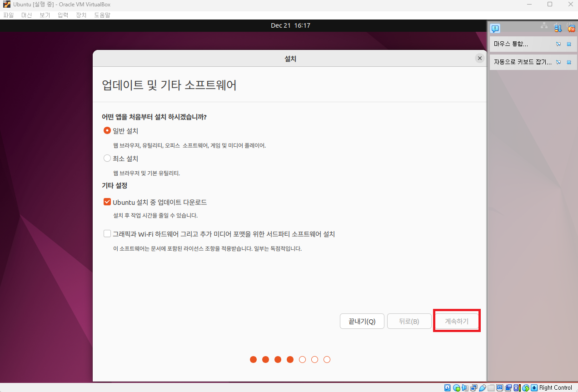The height and width of the screenshot is (392, 578).
Task: Click the Right Control host key label
Action: [555, 387]
